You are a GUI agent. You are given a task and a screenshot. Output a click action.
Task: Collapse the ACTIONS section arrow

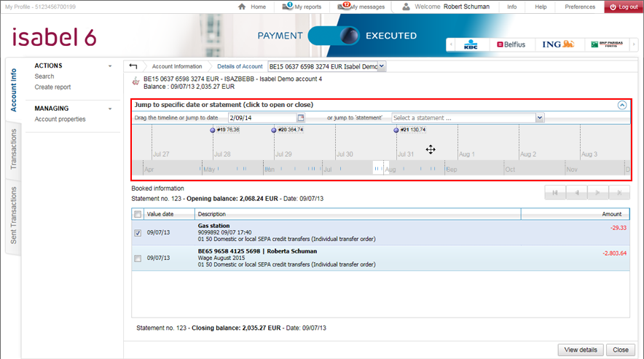pos(110,66)
